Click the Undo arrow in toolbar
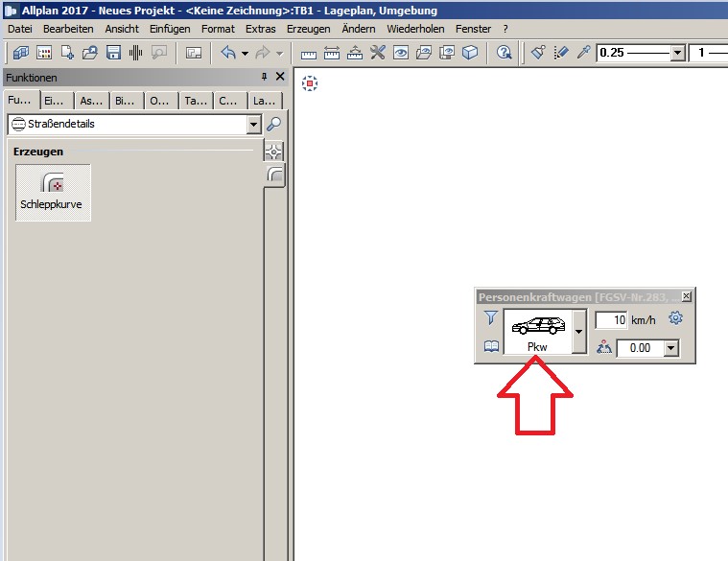The image size is (728, 561). point(227,53)
